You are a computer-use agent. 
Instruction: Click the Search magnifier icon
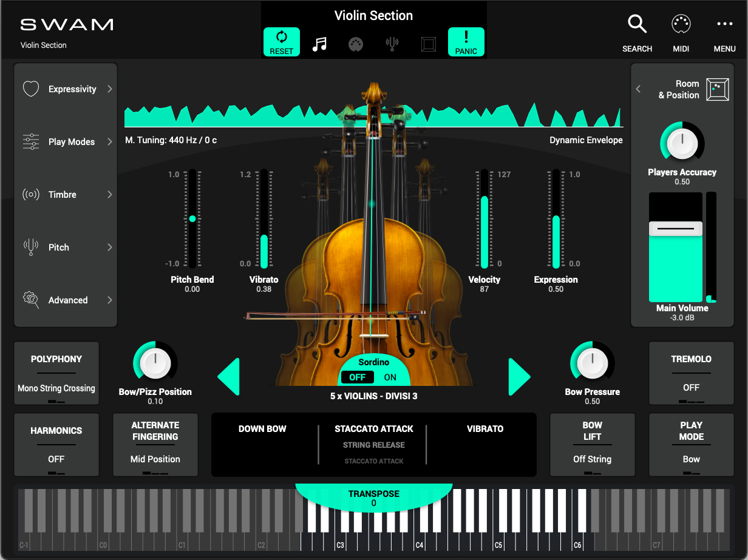pyautogui.click(x=637, y=25)
